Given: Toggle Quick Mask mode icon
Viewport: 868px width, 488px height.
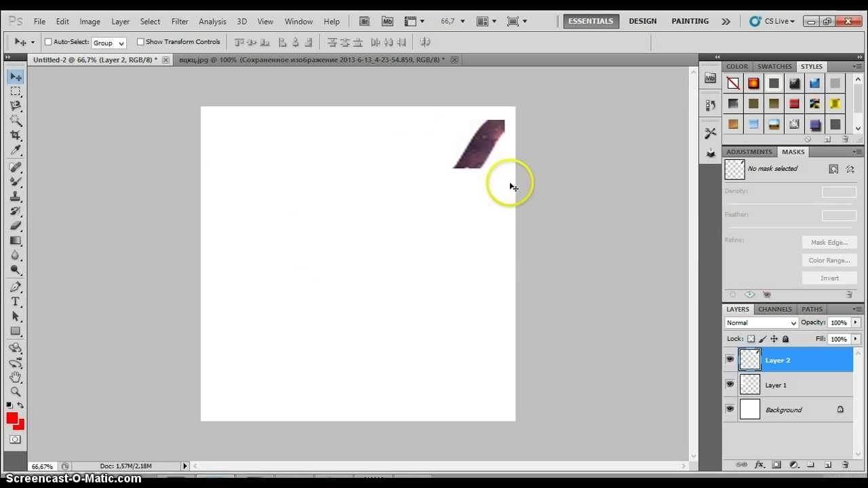Looking at the screenshot, I should pos(15,440).
